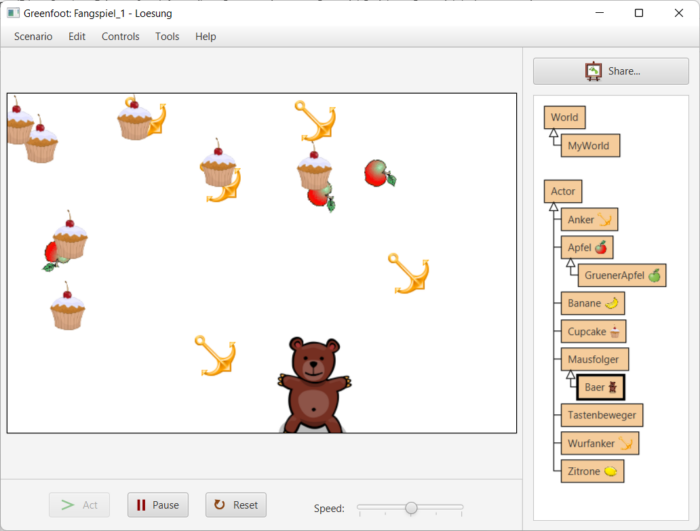Click the GruenerApfel class box

tap(622, 274)
